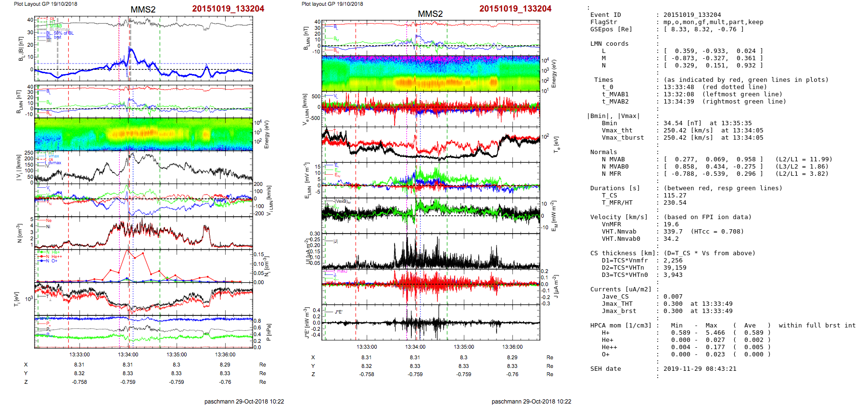Select the D2=TCS*VHTn thickness value 39,159
The width and height of the screenshot is (868, 405).
pos(675,268)
